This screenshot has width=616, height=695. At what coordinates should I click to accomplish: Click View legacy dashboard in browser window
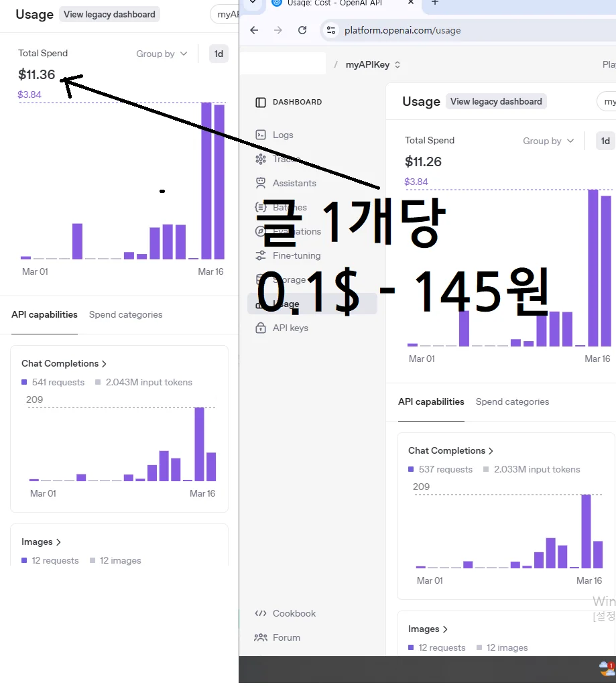[496, 101]
